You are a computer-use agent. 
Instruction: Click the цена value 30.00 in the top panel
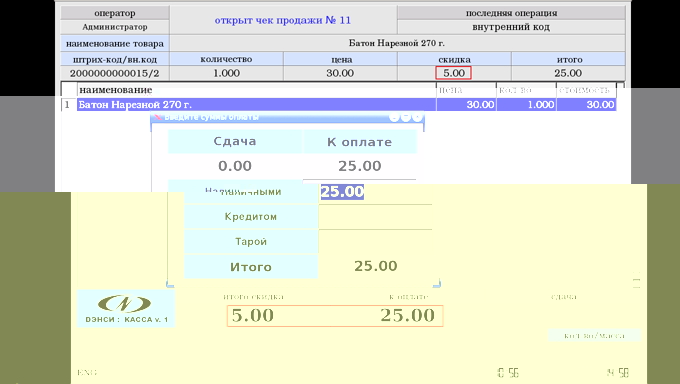coord(340,73)
